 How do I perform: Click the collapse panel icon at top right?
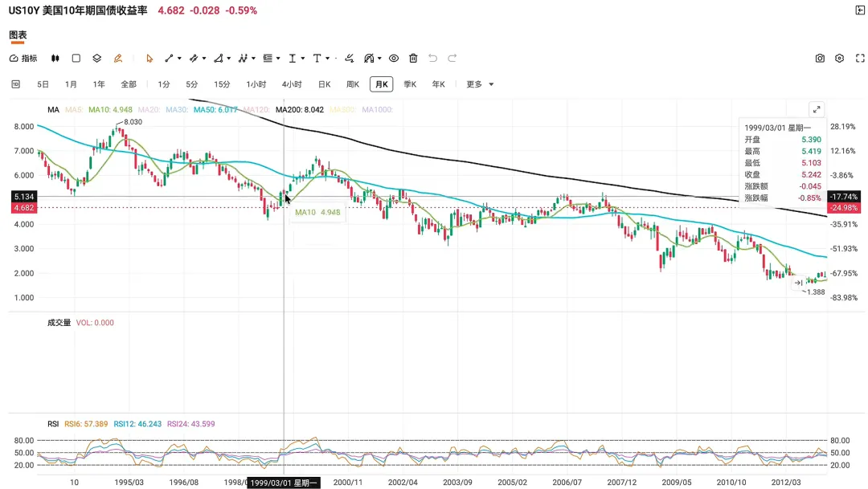click(860, 10)
